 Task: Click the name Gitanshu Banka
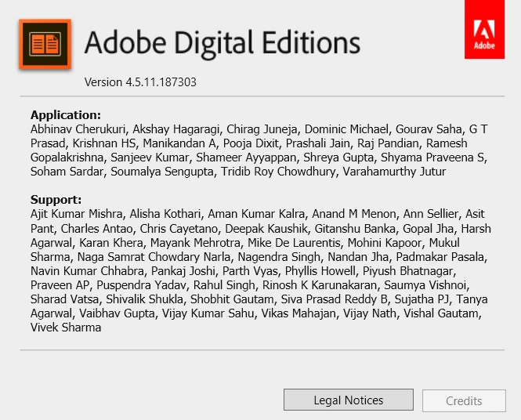point(355,229)
